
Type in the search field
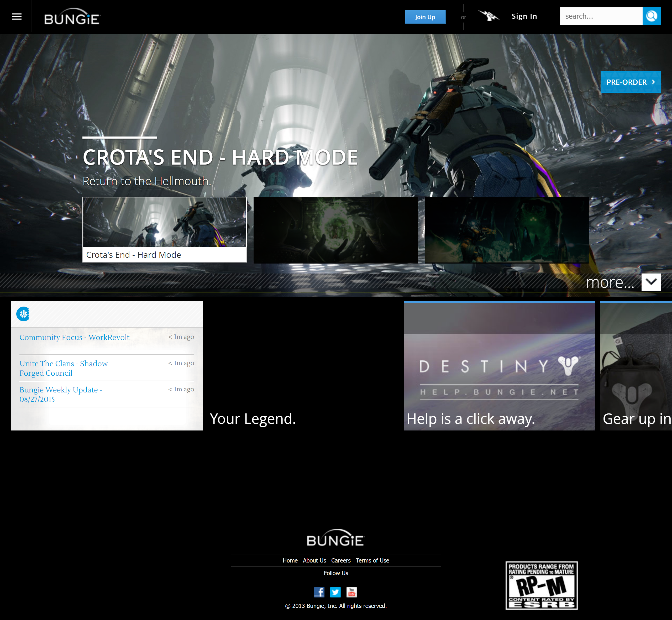pyautogui.click(x=601, y=16)
